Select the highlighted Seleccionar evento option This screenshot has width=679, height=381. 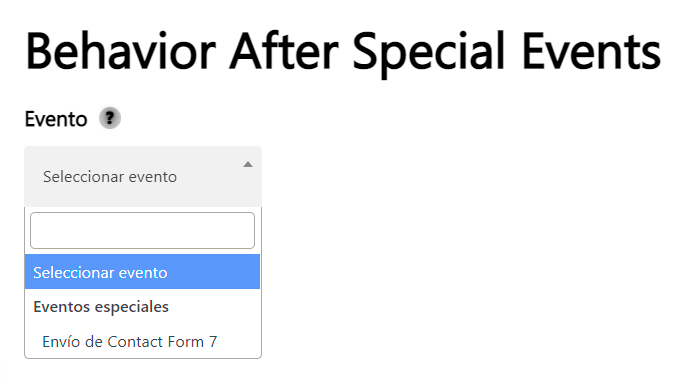142,272
